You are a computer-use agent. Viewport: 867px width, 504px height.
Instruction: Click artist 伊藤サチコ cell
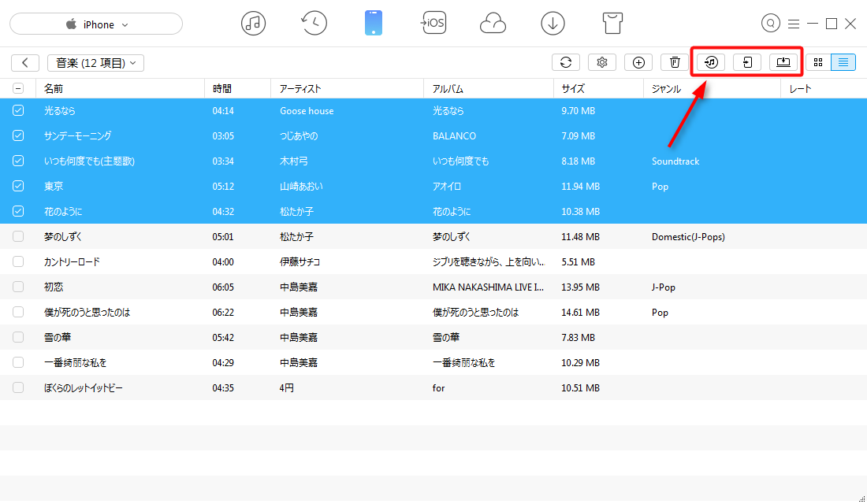(300, 261)
